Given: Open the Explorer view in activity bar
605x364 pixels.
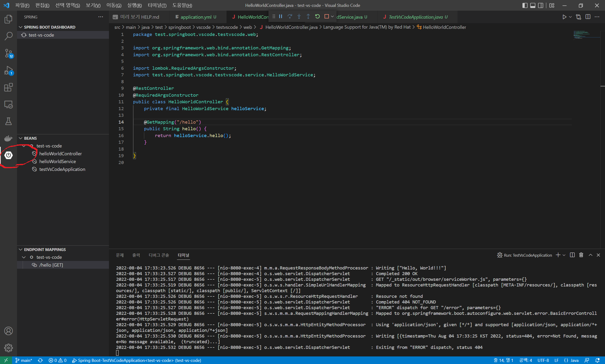Looking at the screenshot, I should 8,19.
